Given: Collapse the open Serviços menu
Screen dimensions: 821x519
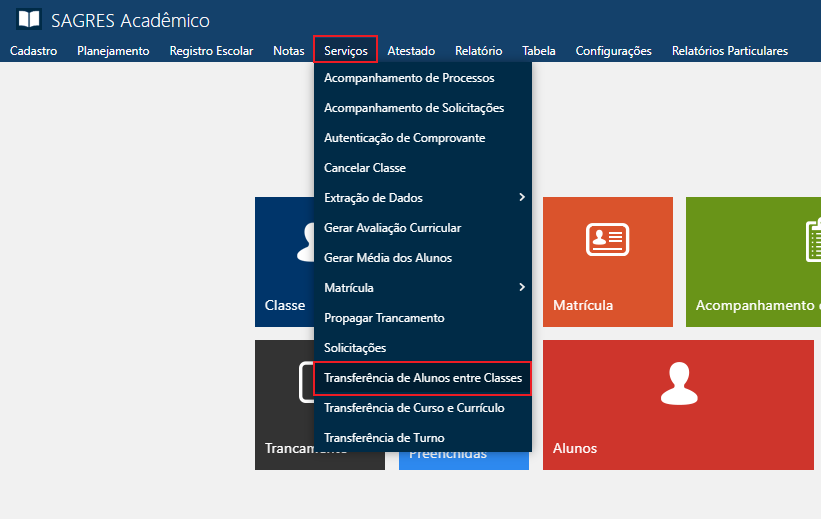Looking at the screenshot, I should click(345, 51).
